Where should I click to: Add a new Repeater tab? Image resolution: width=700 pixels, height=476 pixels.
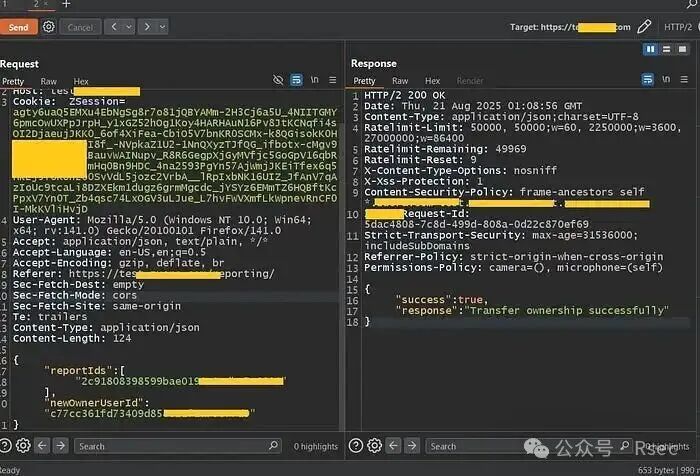click(66, 5)
